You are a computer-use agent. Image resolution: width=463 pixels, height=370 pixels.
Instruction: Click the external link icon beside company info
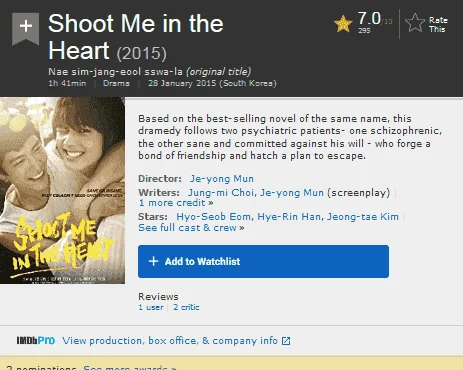(x=286, y=341)
